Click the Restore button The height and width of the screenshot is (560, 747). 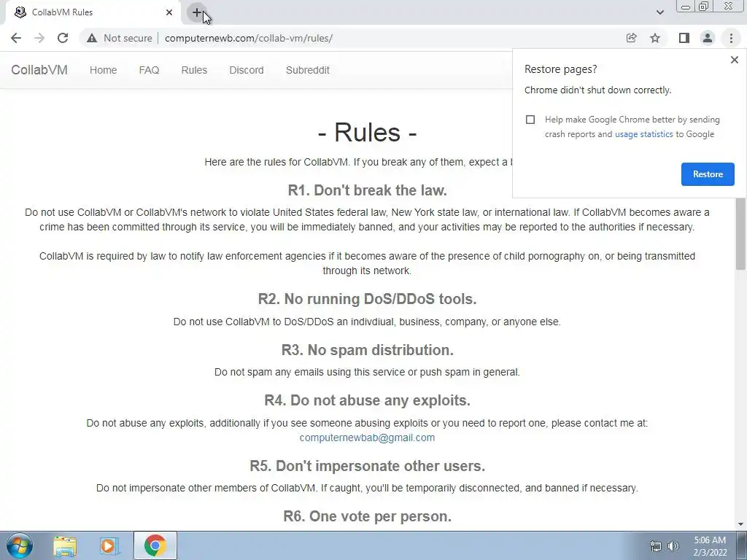pos(708,174)
